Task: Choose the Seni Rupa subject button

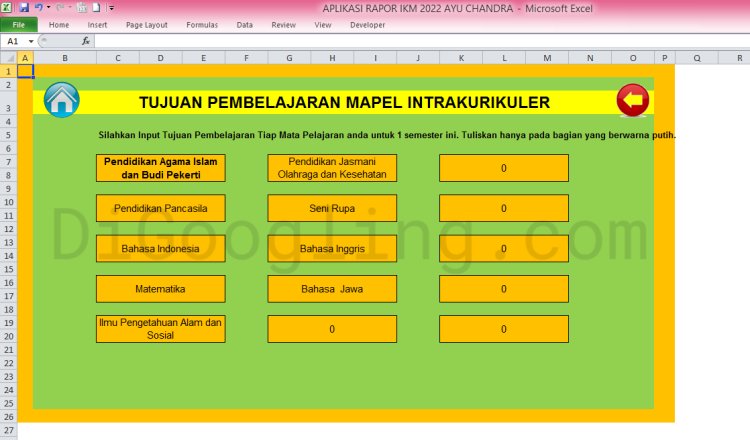Action: click(332, 208)
